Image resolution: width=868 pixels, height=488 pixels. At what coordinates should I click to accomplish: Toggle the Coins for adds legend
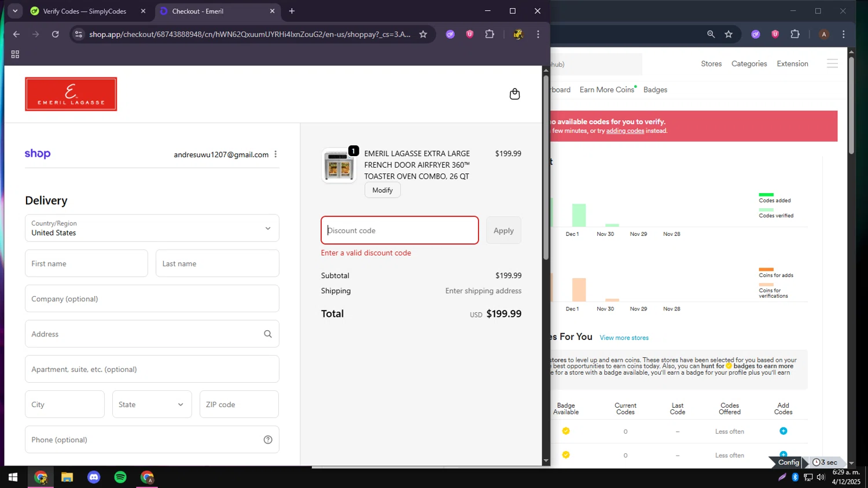[x=776, y=272]
